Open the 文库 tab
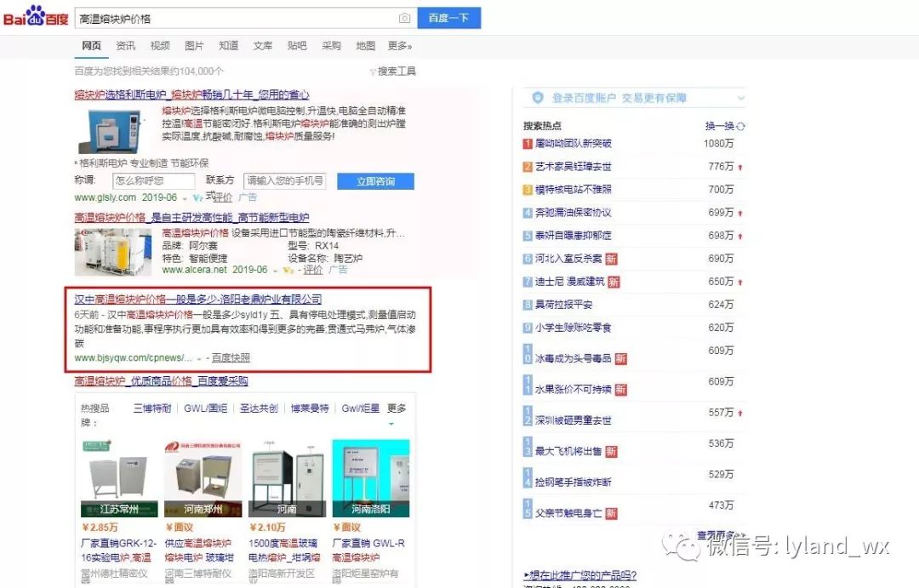 coord(263,46)
